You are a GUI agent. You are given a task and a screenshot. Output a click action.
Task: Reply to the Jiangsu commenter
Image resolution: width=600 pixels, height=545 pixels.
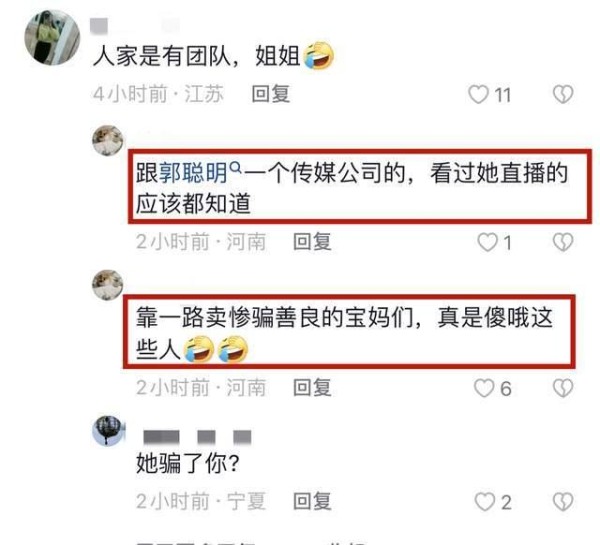tap(271, 94)
